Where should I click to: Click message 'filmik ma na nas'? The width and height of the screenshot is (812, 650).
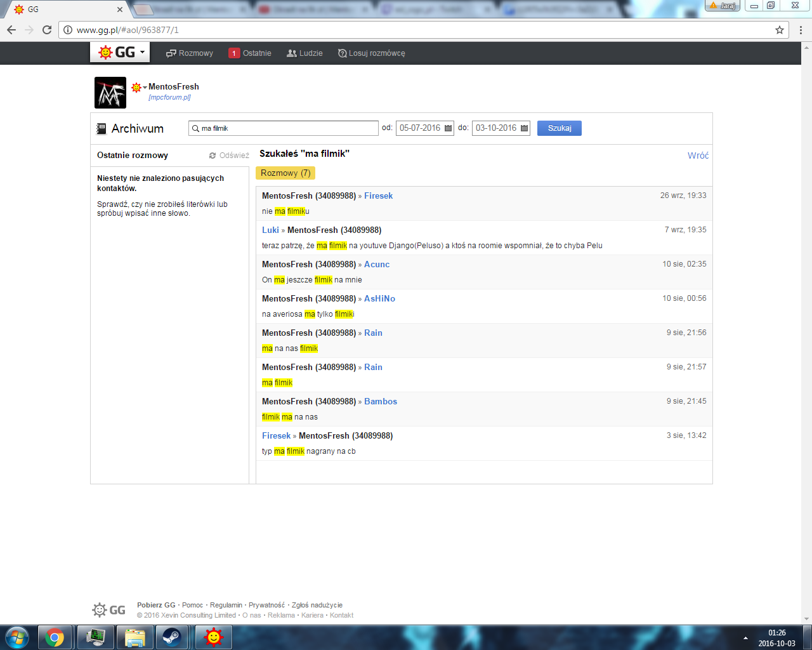tap(290, 417)
